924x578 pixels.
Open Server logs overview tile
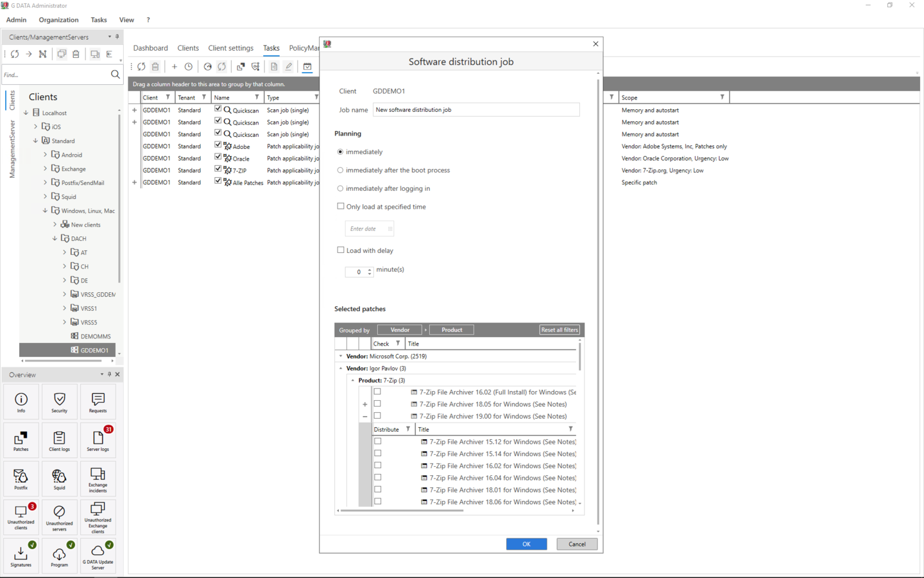pos(98,441)
